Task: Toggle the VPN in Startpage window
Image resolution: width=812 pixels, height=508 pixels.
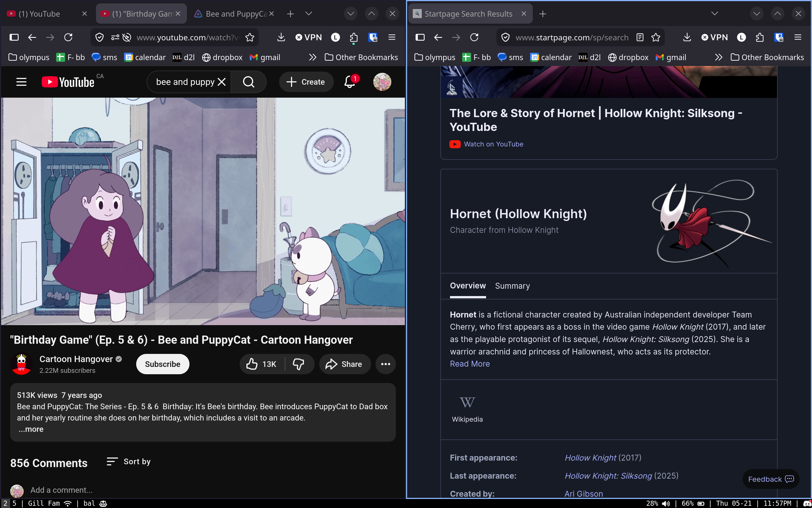Action: (714, 37)
